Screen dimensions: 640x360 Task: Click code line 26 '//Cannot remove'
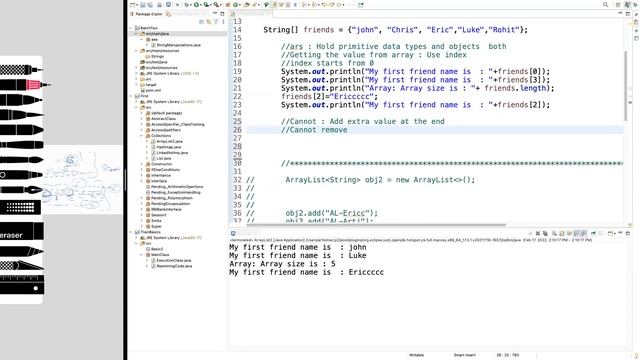314,130
